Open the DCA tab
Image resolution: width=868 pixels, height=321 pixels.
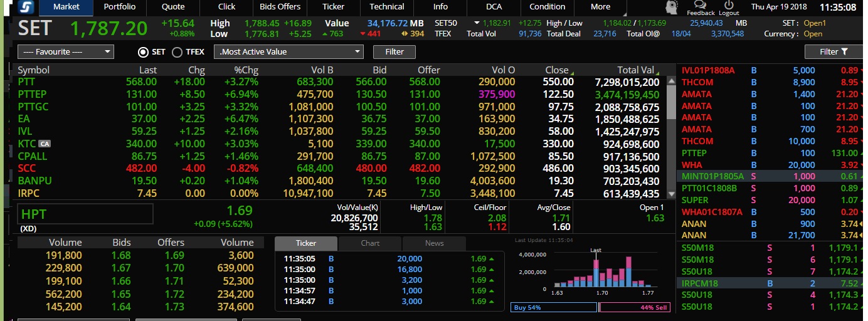click(494, 7)
